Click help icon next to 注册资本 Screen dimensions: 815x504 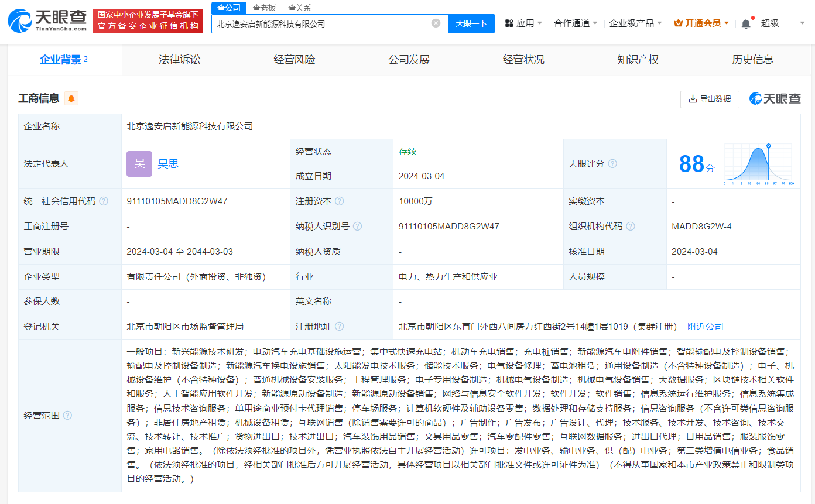pyautogui.click(x=339, y=201)
